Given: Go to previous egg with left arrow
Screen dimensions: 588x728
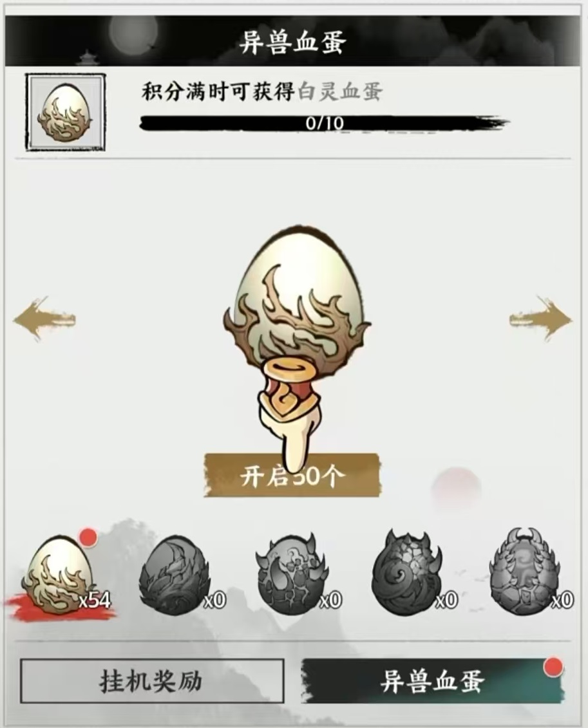Looking at the screenshot, I should tap(44, 319).
